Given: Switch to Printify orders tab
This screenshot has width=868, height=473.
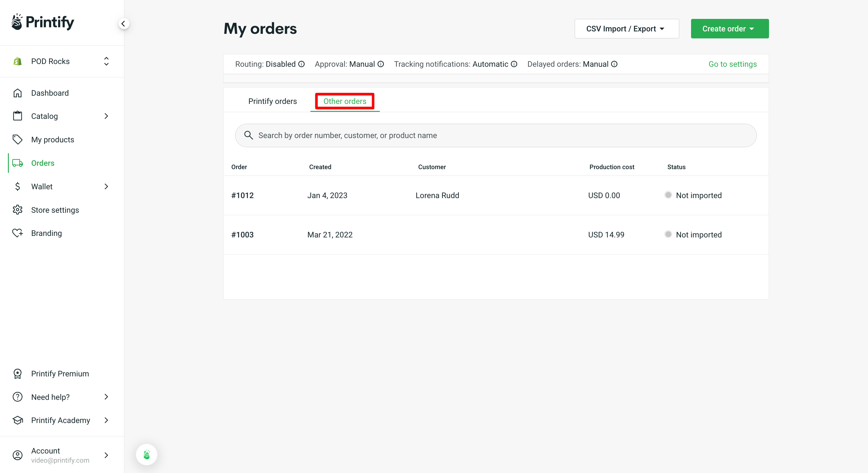Looking at the screenshot, I should (272, 101).
